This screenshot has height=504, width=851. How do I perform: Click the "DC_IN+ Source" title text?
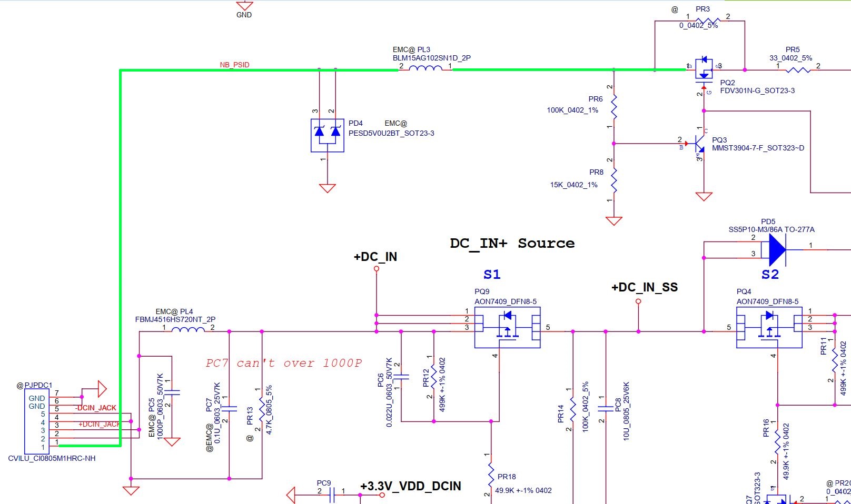click(512, 243)
